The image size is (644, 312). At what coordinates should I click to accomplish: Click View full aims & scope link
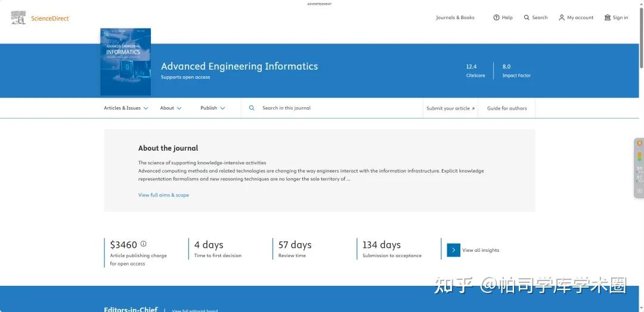pyautogui.click(x=163, y=195)
